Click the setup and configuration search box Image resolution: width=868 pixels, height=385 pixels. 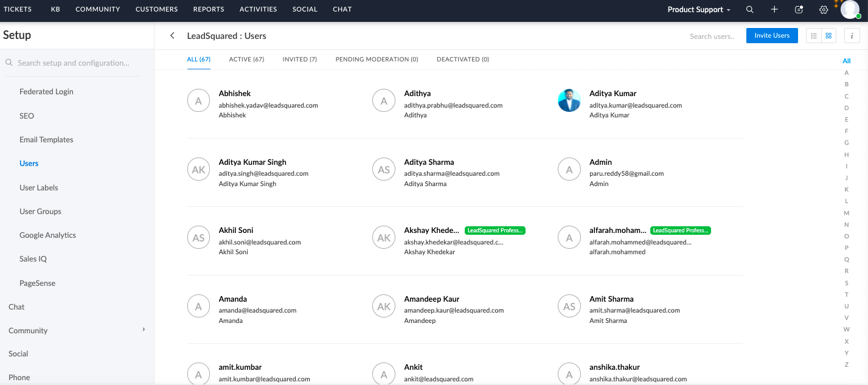pos(73,63)
